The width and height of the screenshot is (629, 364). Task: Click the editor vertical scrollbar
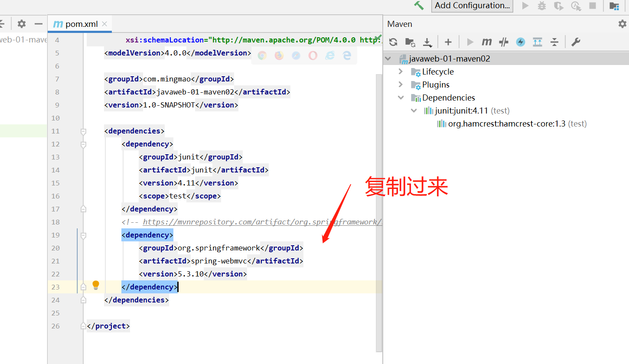pos(378,212)
